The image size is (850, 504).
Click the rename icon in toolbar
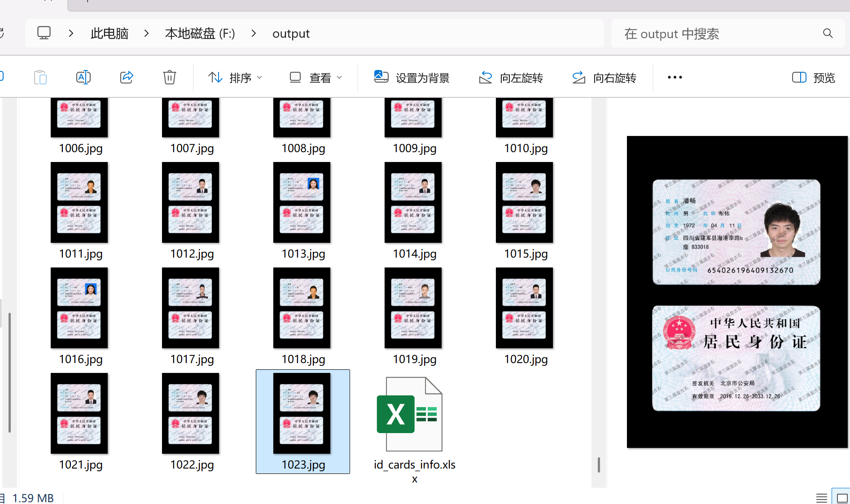83,78
